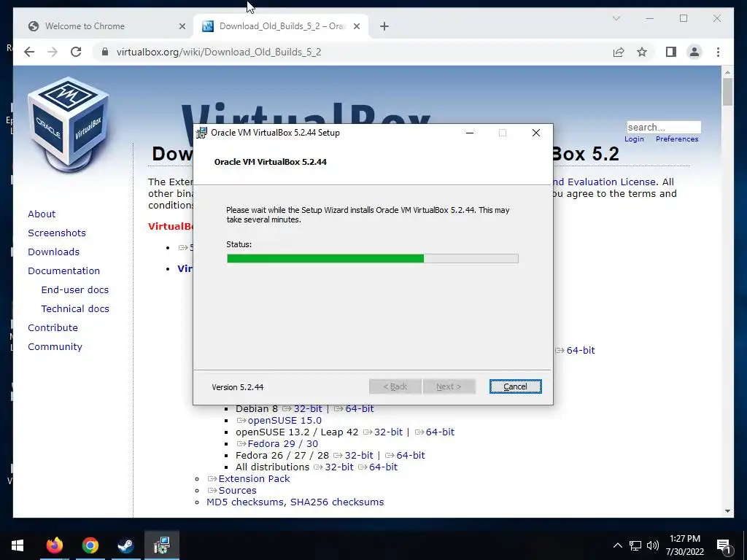Viewport: 747px width, 560px height.
Task: Close the Welcome to Chrome tab
Action: click(x=182, y=26)
